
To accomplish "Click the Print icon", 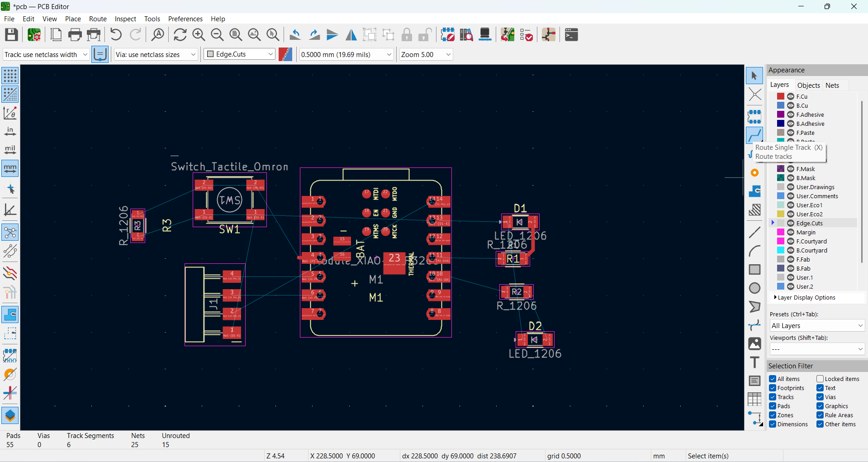I will [75, 35].
